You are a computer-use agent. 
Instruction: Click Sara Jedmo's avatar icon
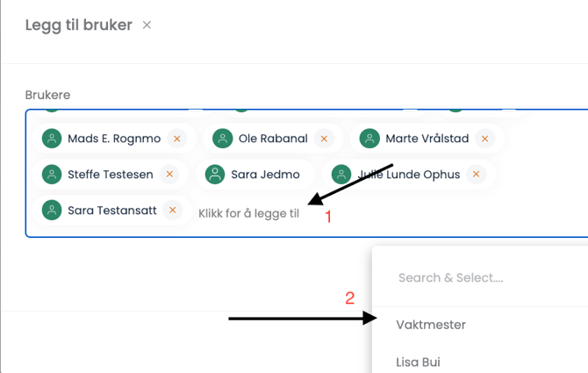pos(215,175)
